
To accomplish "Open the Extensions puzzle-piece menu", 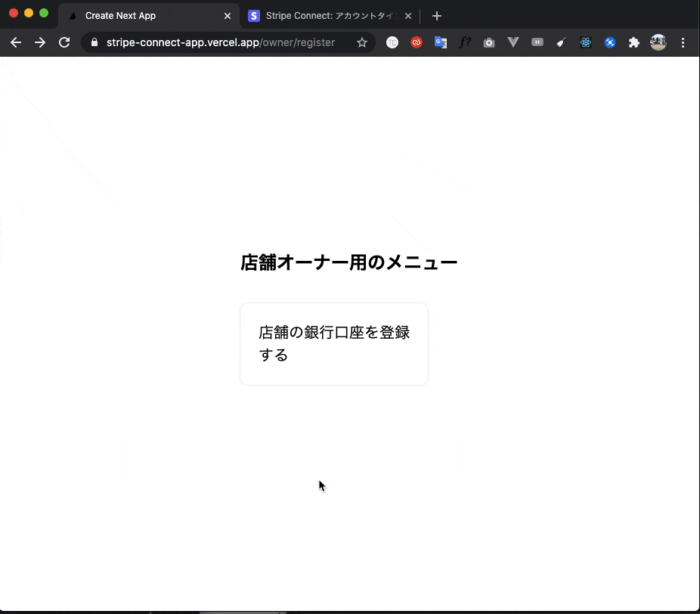I will tap(634, 42).
